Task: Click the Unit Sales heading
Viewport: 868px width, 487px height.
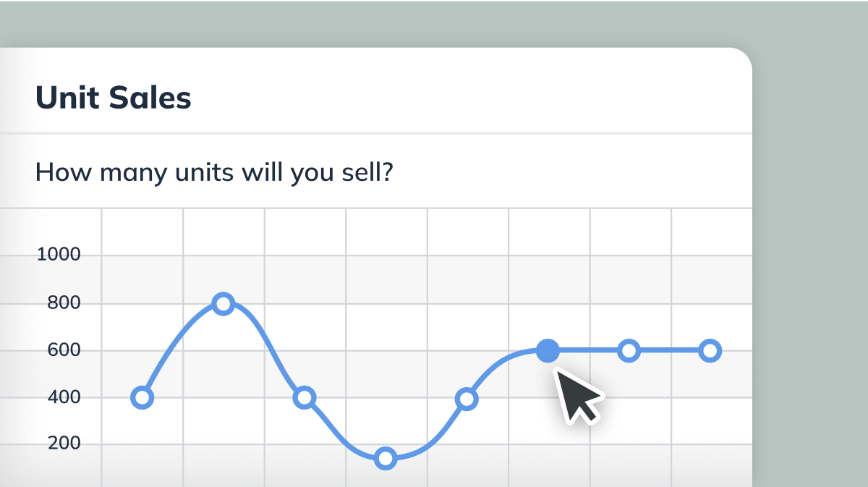Action: coord(114,97)
